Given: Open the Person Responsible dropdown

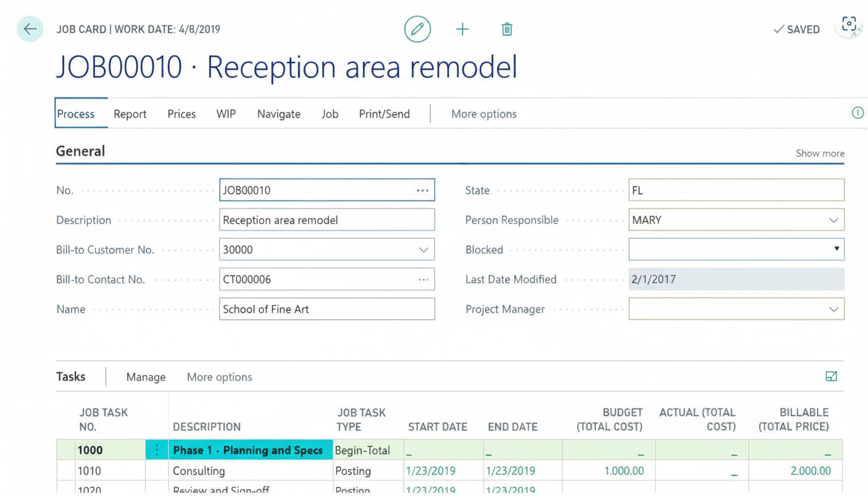Looking at the screenshot, I should pos(833,220).
